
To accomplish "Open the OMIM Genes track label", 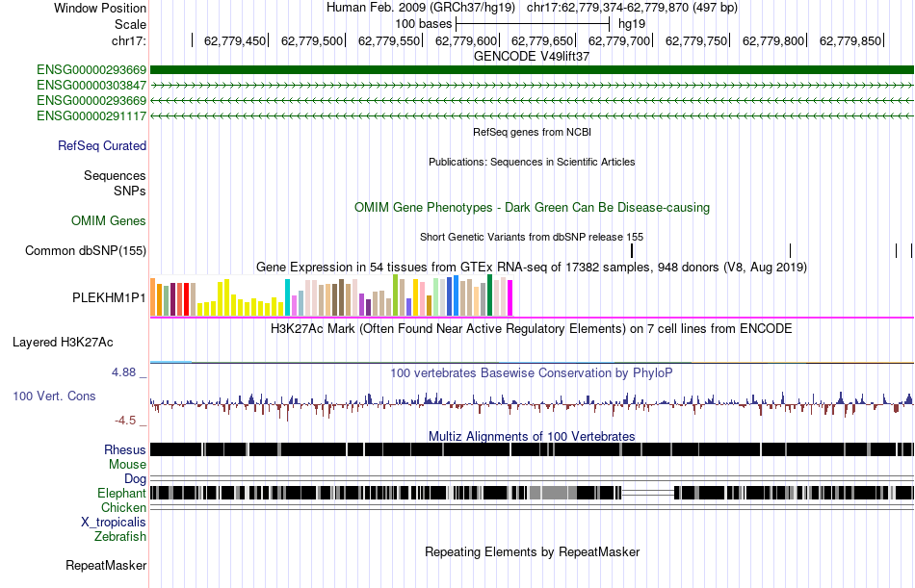I will 109,221.
